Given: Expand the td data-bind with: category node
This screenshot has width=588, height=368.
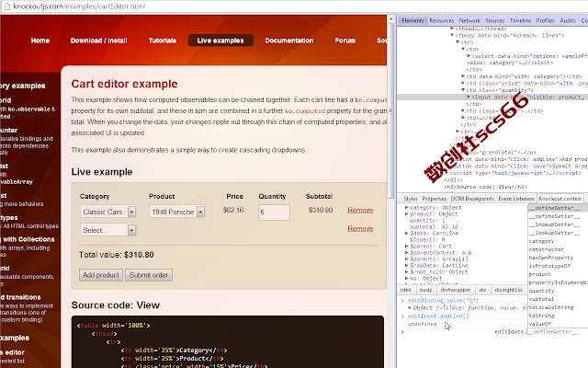Looking at the screenshot, I should coord(463,76).
